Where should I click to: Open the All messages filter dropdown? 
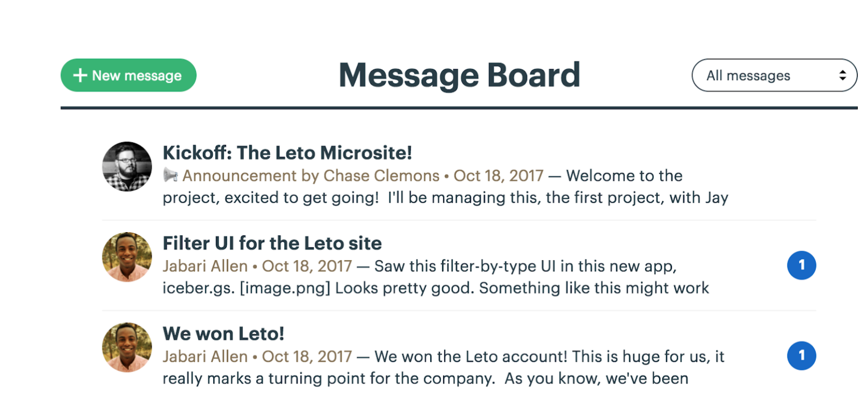click(x=774, y=75)
